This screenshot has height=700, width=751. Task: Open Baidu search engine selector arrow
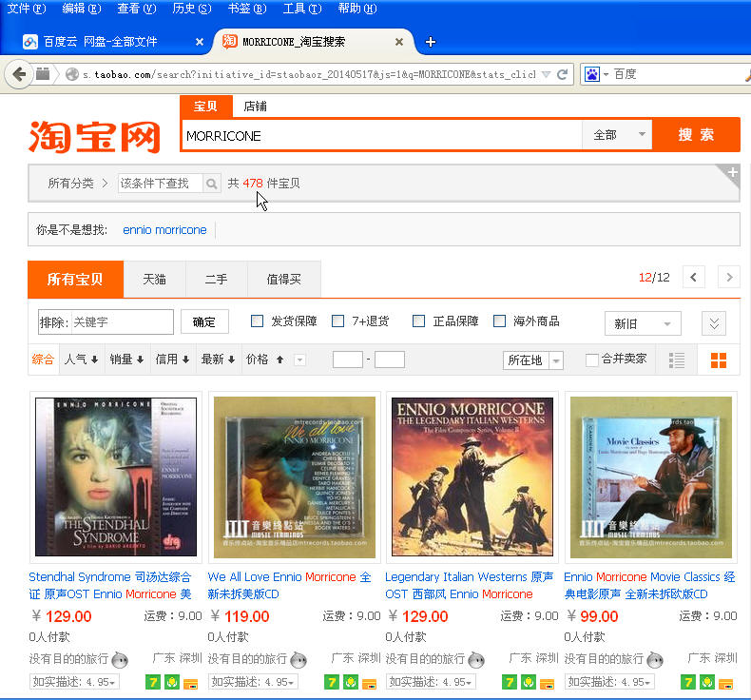tap(606, 74)
